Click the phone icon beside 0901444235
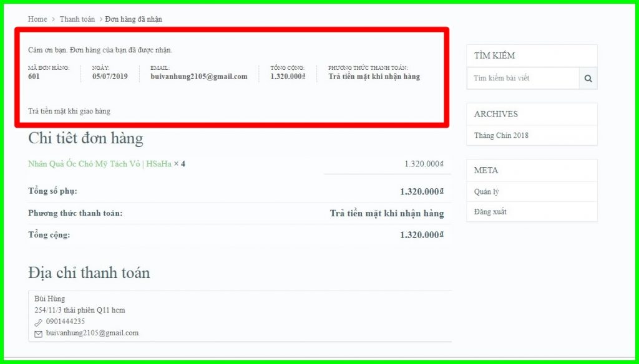Image resolution: width=639 pixels, height=364 pixels. [x=38, y=322]
